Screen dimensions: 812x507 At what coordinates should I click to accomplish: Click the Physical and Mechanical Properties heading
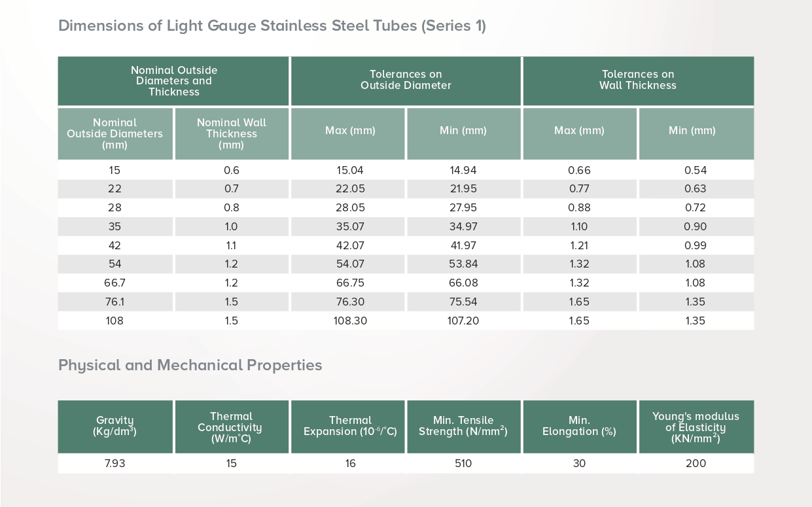(x=190, y=365)
